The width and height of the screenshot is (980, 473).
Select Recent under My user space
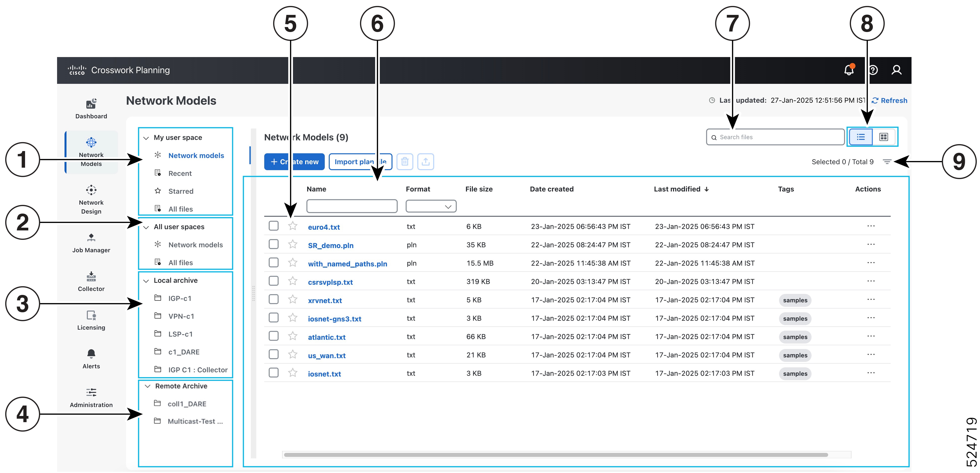(x=180, y=173)
